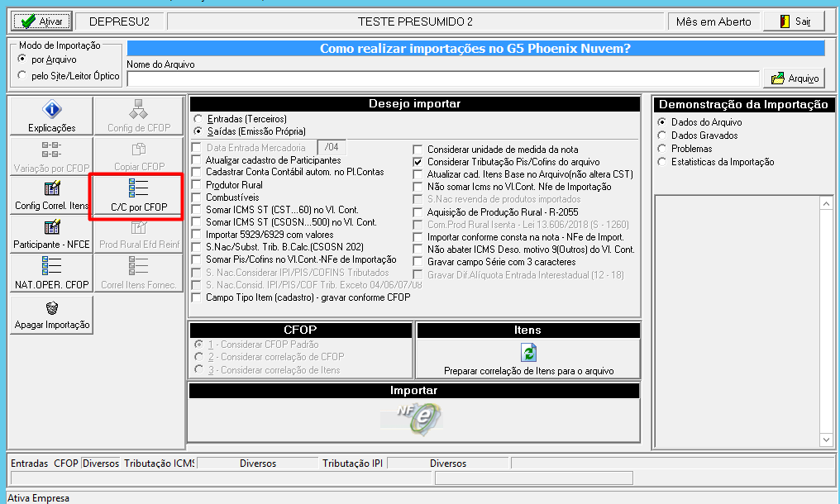Select Problemas in Demonstração da Importação
Image resolution: width=840 pixels, height=504 pixels.
(x=662, y=149)
